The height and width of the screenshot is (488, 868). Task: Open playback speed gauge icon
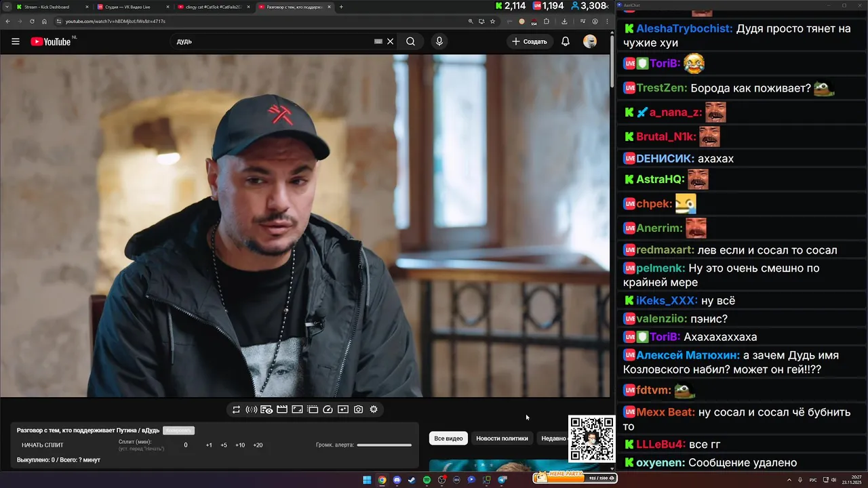328,409
